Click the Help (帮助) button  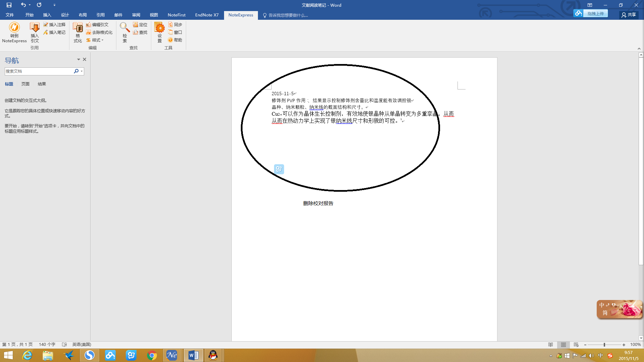tap(175, 40)
